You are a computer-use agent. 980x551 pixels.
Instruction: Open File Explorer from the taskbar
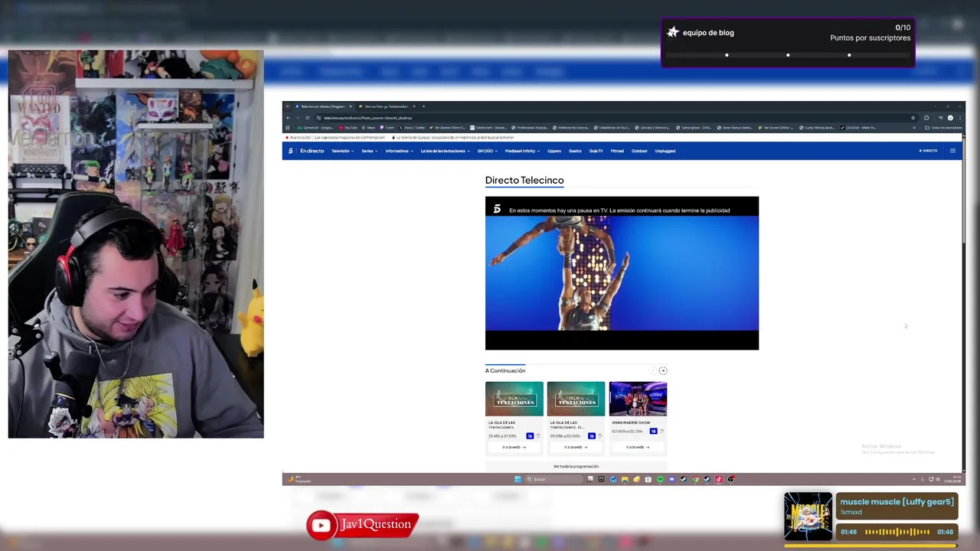click(x=625, y=479)
